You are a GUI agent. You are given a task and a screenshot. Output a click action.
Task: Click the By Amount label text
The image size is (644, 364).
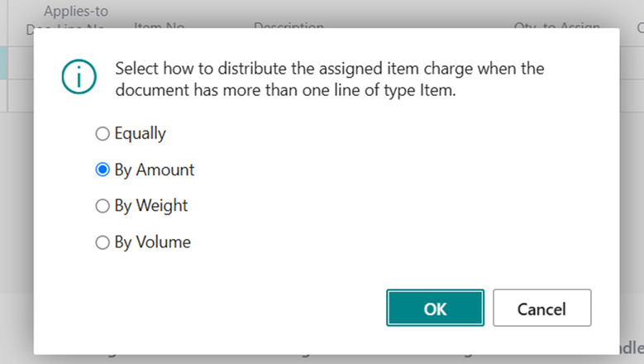pos(155,170)
